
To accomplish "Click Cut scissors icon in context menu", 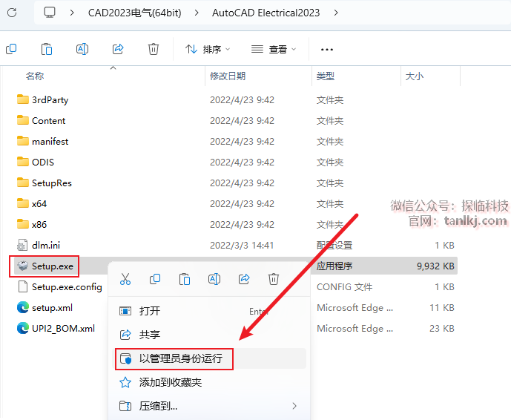I will 125,279.
